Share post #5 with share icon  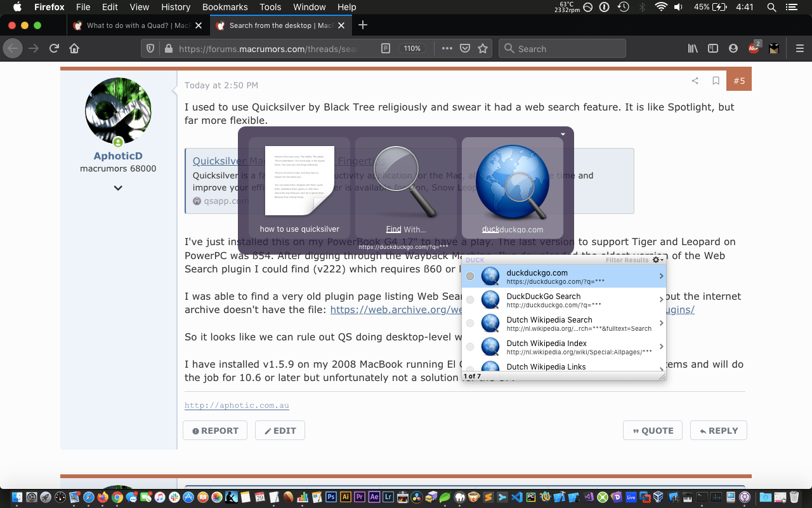click(695, 81)
